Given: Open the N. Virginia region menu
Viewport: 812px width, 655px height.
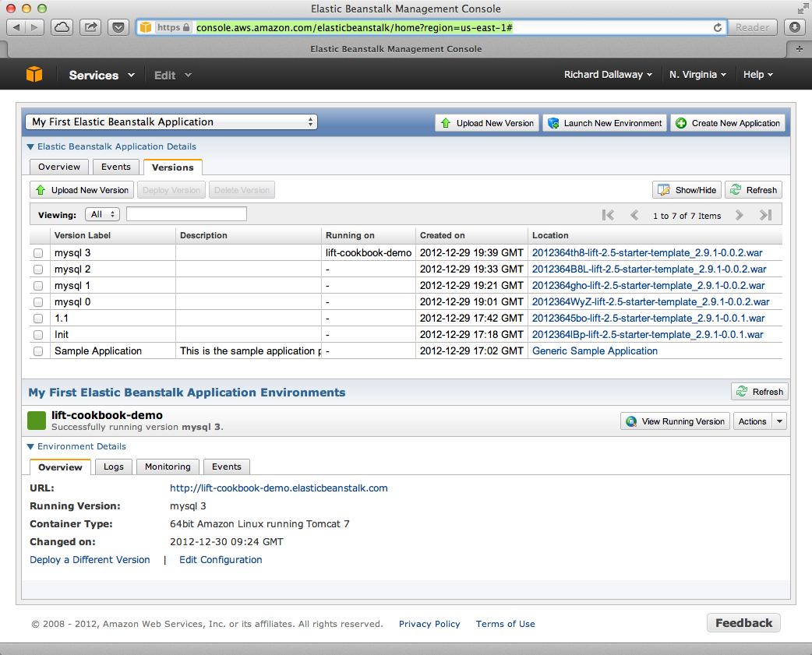Looking at the screenshot, I should point(697,75).
